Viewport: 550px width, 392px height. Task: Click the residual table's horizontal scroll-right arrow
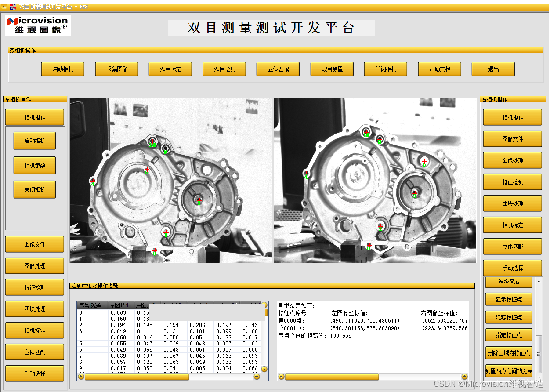(257, 377)
